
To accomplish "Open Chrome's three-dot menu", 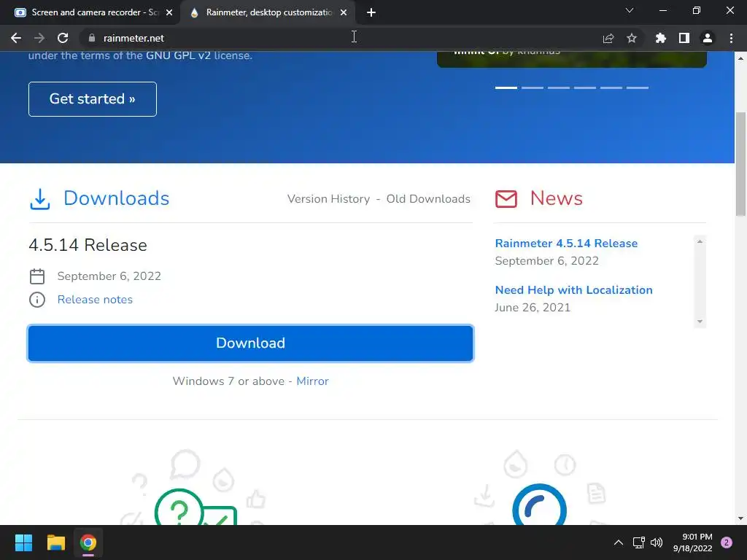I will click(x=731, y=38).
